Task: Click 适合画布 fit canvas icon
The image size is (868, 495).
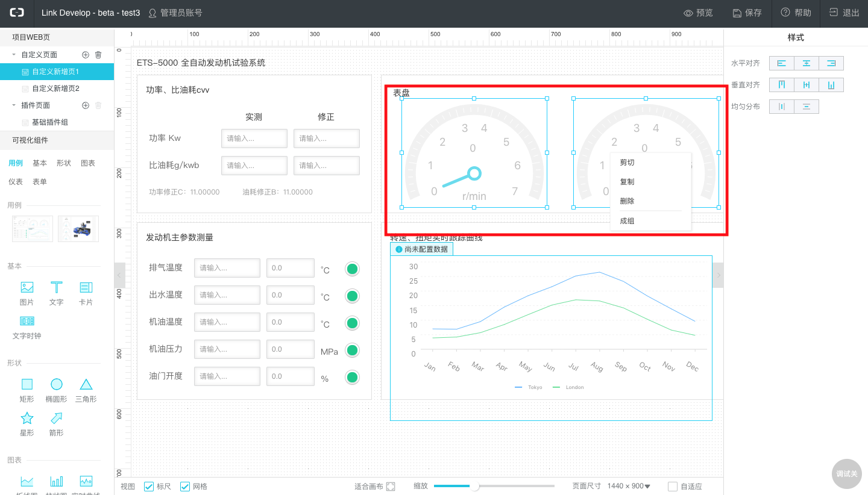Action: (391, 487)
